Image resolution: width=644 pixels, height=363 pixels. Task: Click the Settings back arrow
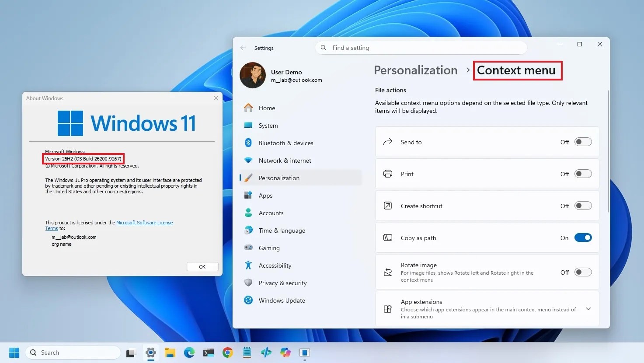[x=243, y=48]
